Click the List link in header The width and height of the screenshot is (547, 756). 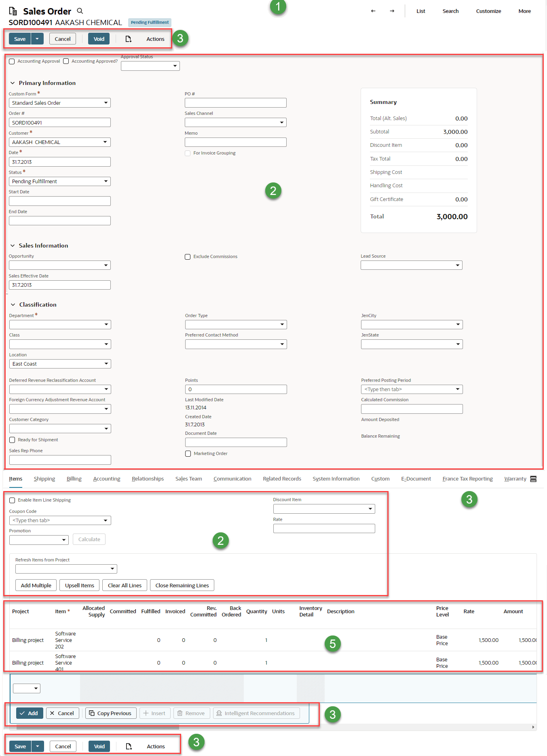click(x=421, y=11)
